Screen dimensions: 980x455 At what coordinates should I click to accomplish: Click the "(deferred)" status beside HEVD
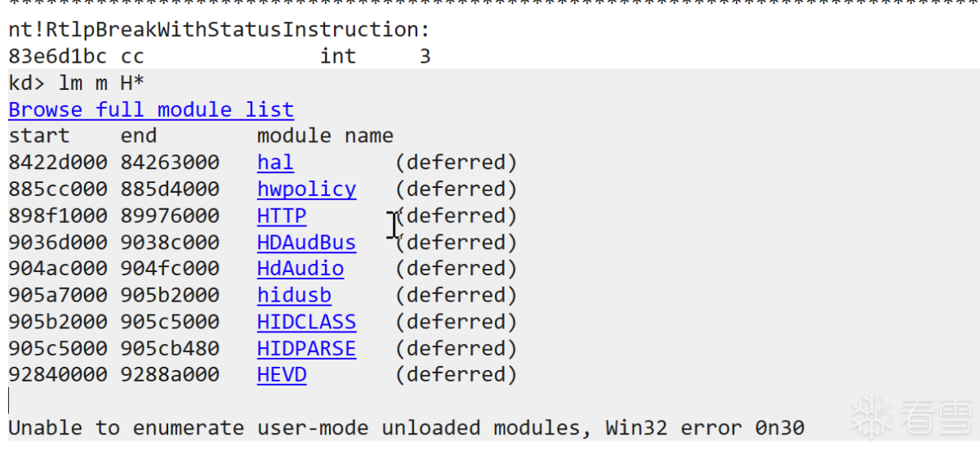pos(457,375)
